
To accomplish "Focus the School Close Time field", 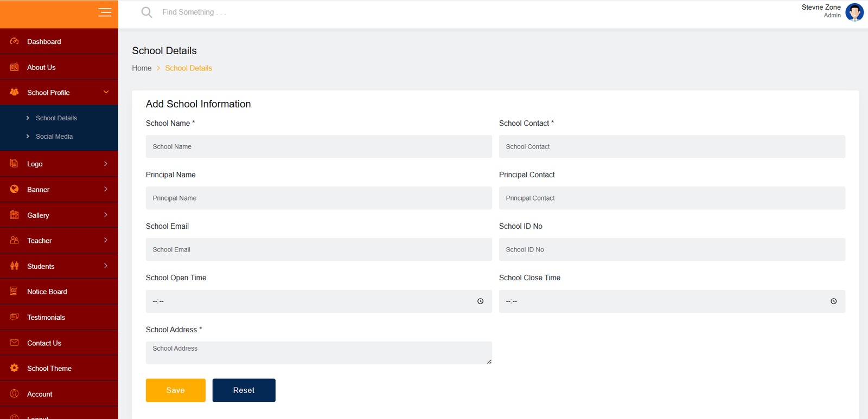I will point(672,301).
